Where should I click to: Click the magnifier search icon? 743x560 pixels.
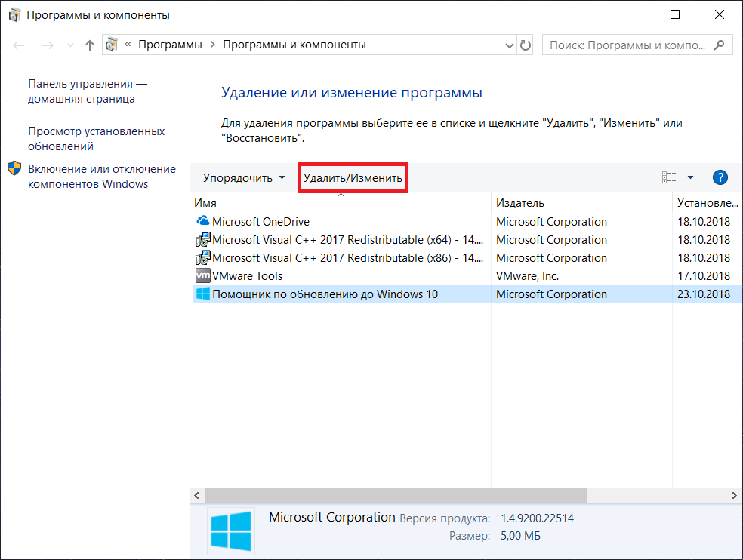pyautogui.click(x=720, y=45)
